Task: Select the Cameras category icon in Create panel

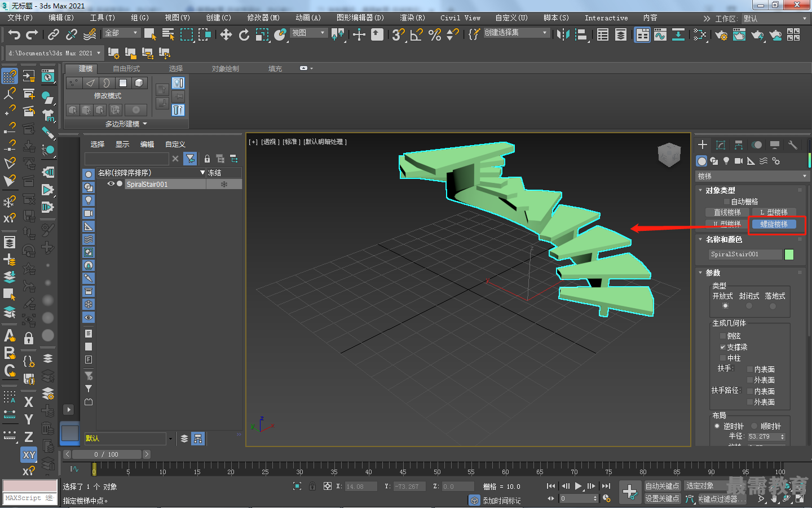Action: point(739,161)
